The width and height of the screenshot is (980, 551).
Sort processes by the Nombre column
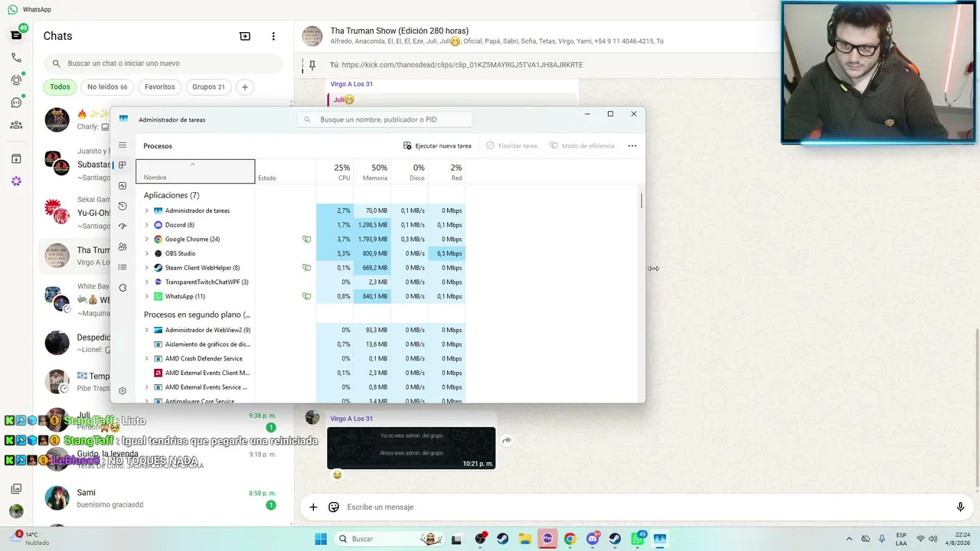tap(195, 172)
